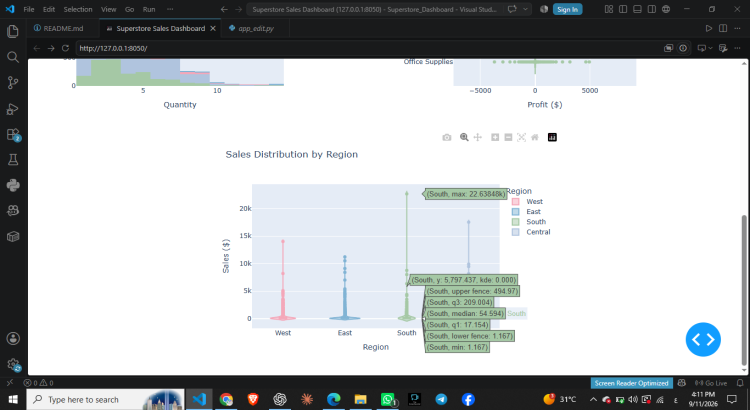
Task: Open the Testing flask view
Action: coord(13,160)
